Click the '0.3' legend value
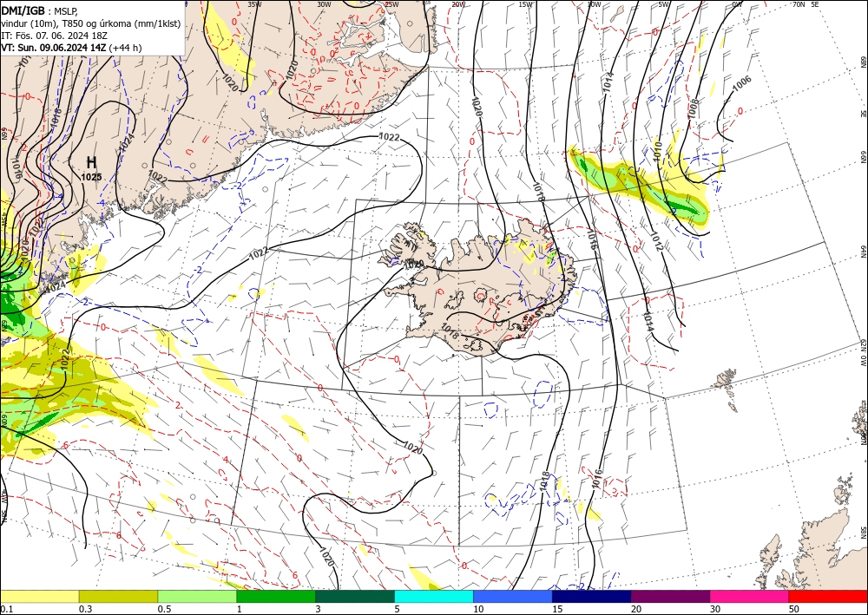Viewport: 868px width, 615px height. 86,609
